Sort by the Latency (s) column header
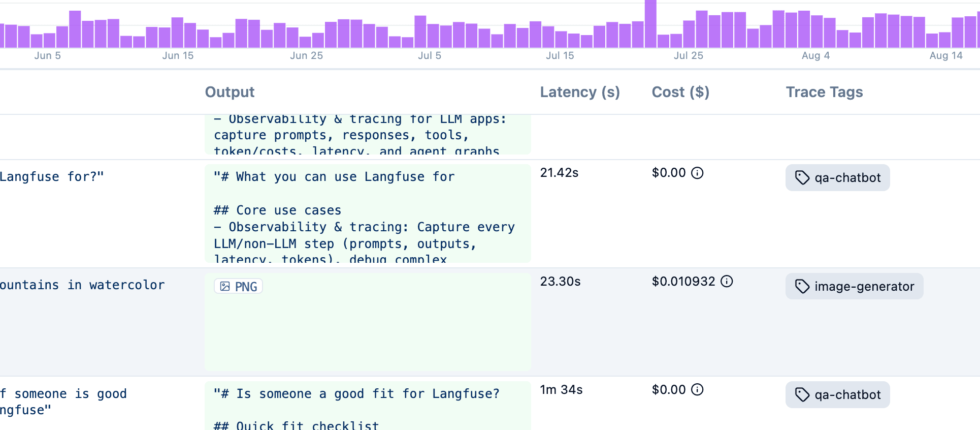Viewport: 980px width, 430px height. tap(580, 92)
